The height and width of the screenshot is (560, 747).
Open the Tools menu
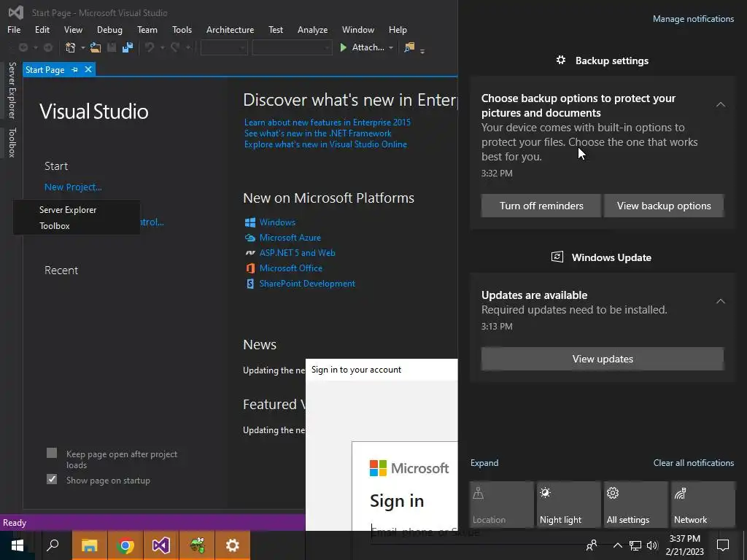(x=182, y=29)
